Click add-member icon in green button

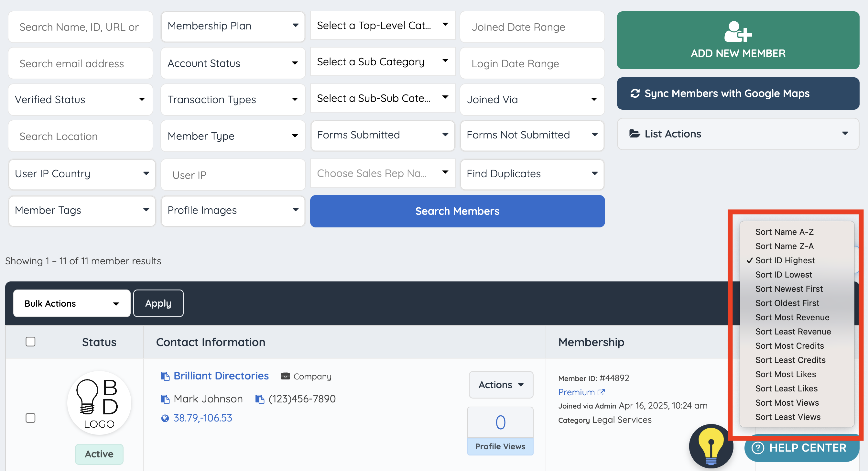[x=738, y=32]
